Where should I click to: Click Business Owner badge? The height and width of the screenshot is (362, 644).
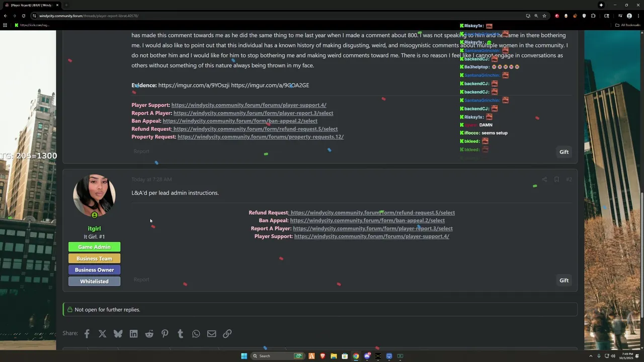pos(95,270)
